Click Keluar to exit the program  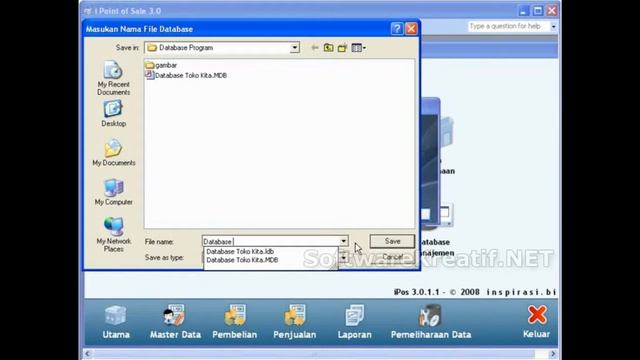pyautogui.click(x=536, y=322)
